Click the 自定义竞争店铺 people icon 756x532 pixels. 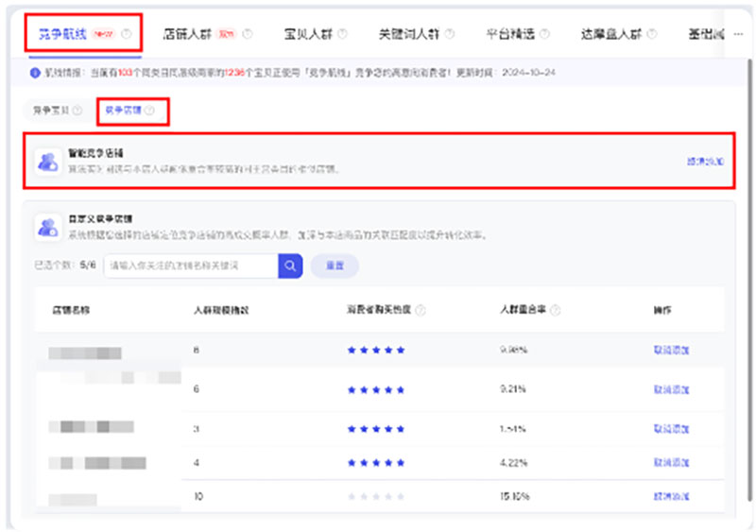coord(48,227)
